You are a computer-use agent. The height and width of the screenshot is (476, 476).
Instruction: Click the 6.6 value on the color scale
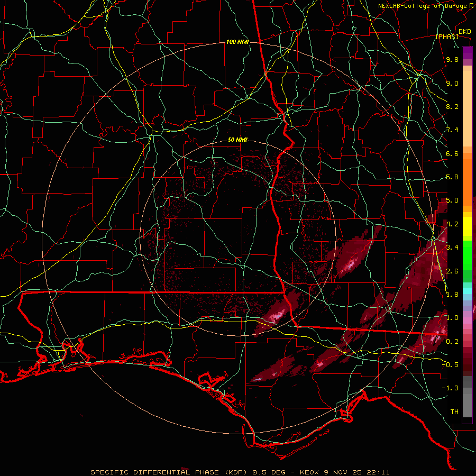[452, 153]
